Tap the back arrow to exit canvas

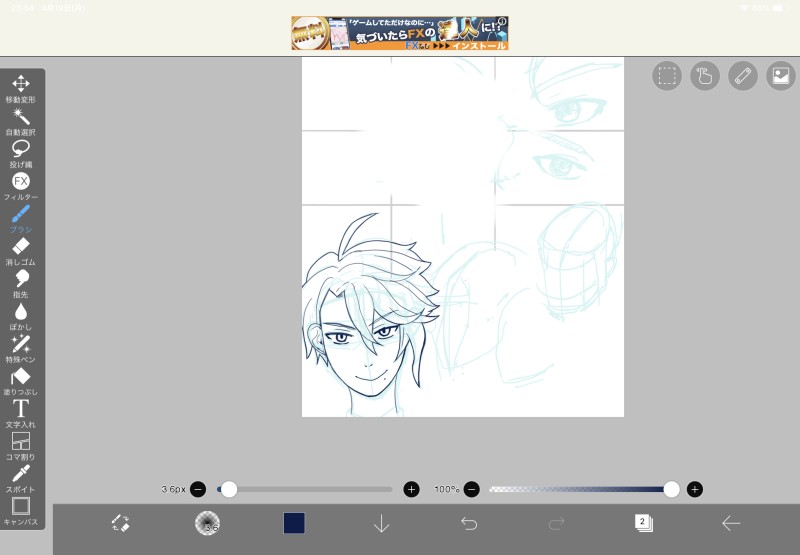coord(731,523)
